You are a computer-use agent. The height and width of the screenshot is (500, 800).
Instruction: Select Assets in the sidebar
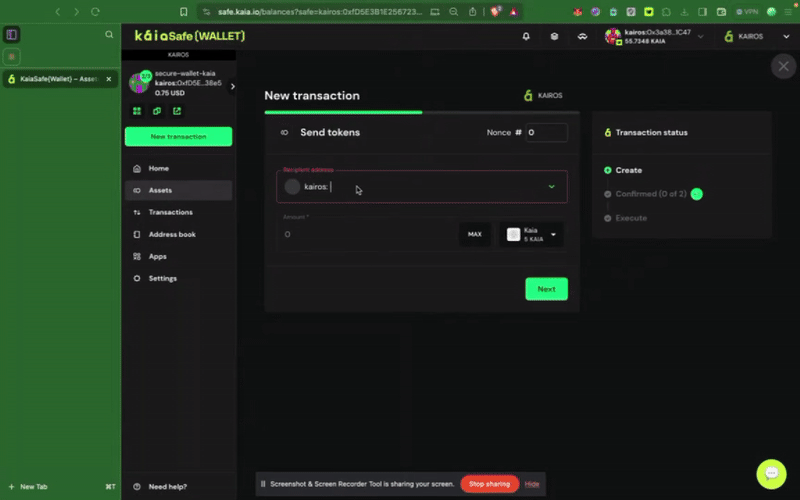(178, 190)
